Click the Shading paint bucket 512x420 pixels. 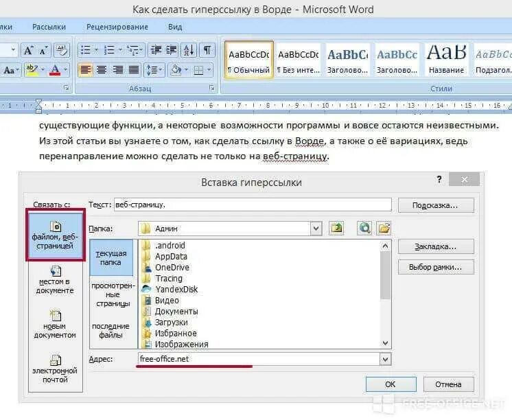[x=176, y=69]
